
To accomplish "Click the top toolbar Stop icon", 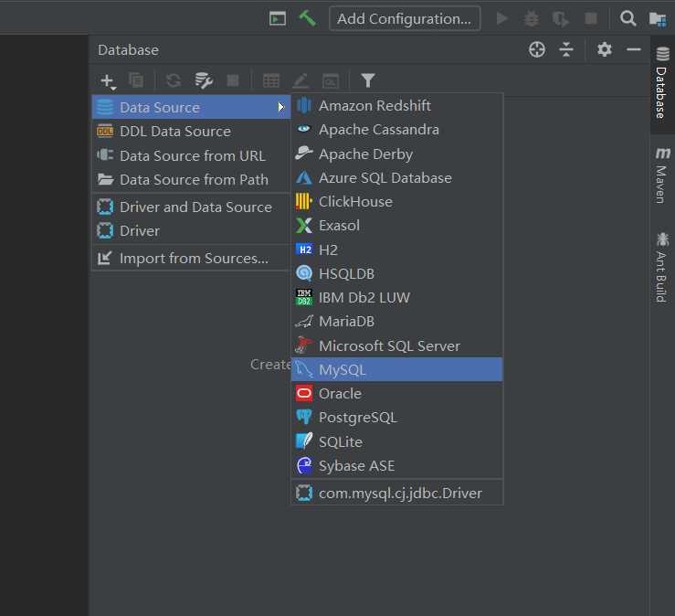I will 591,18.
